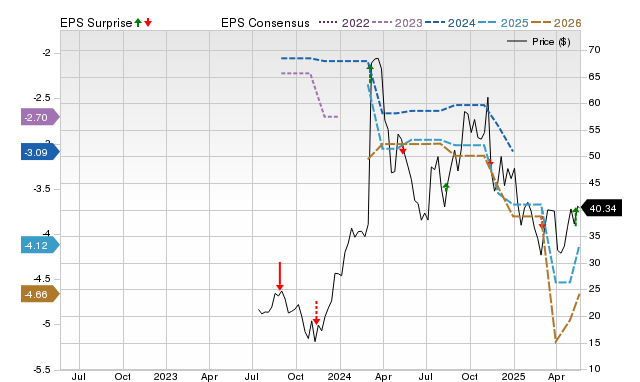Select the brown -4.66 value tag
The height and width of the screenshot is (382, 640).
[40, 294]
